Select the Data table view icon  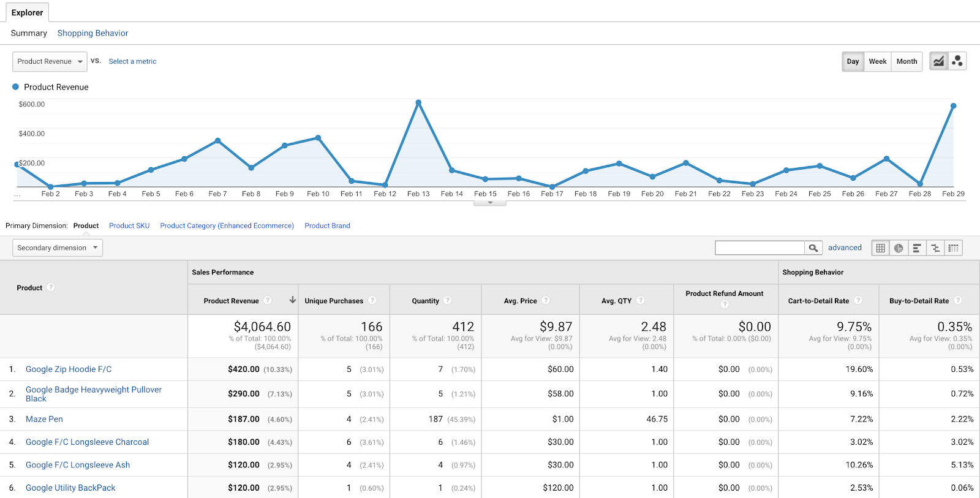pyautogui.click(x=880, y=247)
